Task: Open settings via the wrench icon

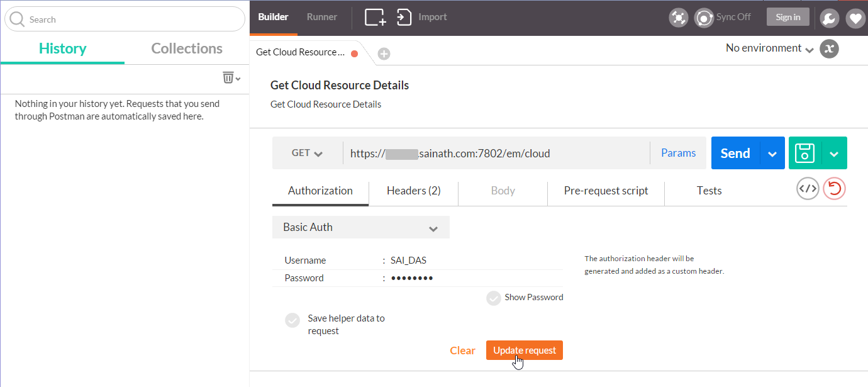Action: [829, 18]
